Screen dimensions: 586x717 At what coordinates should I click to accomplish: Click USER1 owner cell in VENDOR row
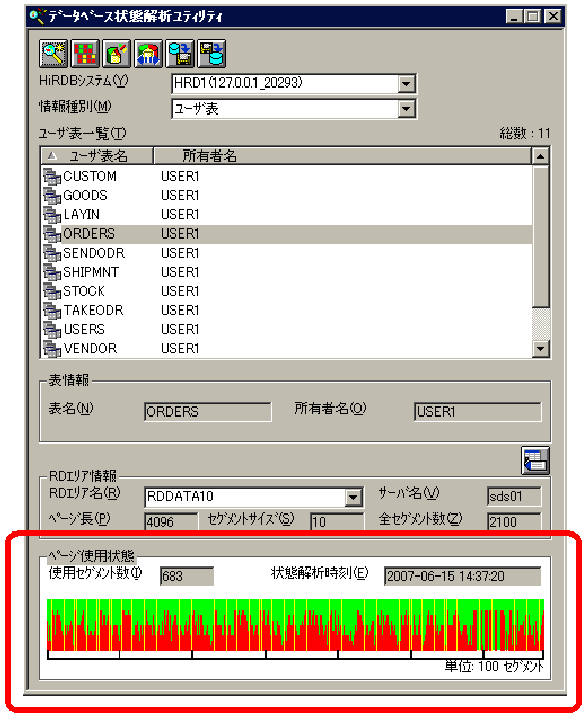pyautogui.click(x=180, y=348)
